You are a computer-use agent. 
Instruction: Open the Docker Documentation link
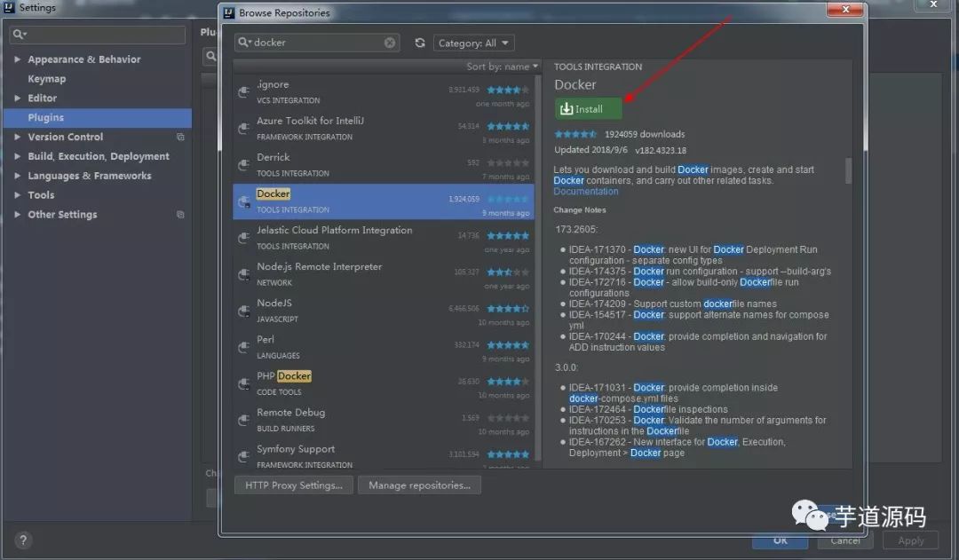[x=585, y=192]
